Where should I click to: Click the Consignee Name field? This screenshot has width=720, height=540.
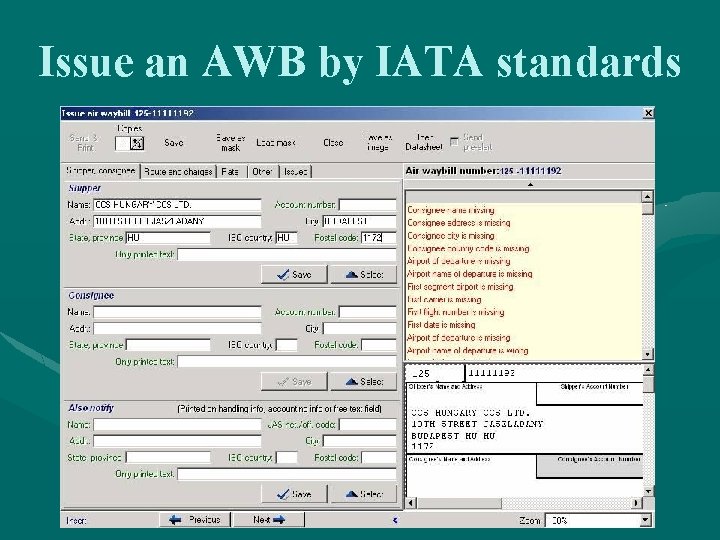coord(177,312)
